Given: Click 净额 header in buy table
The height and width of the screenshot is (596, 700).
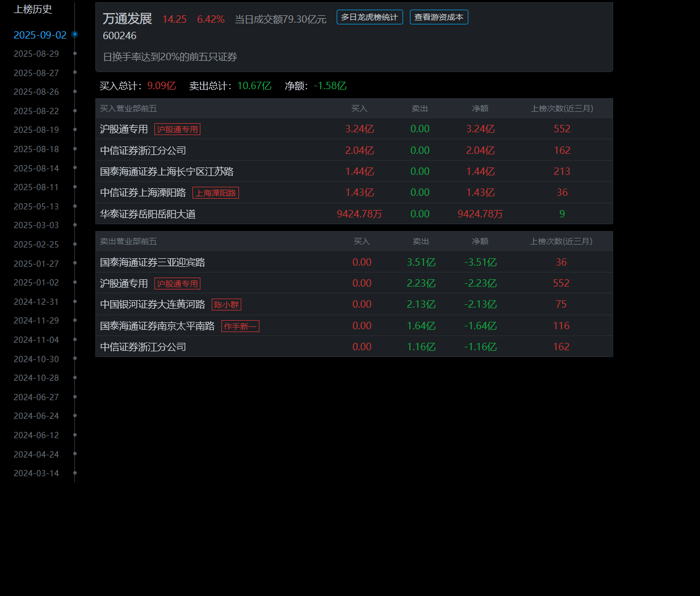Looking at the screenshot, I should click(x=480, y=108).
